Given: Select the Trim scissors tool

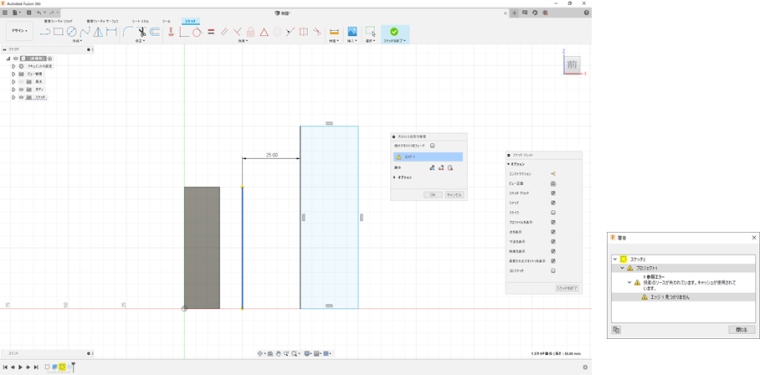Looking at the screenshot, I should (142, 32).
